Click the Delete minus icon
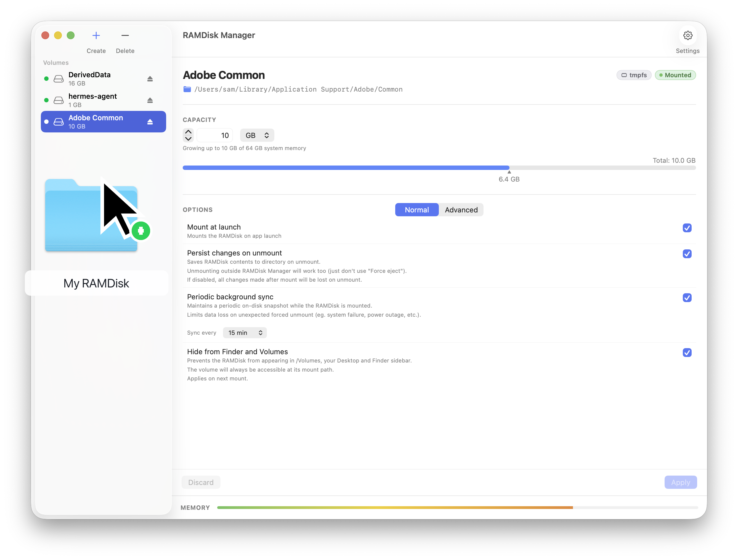The image size is (738, 560). click(125, 35)
